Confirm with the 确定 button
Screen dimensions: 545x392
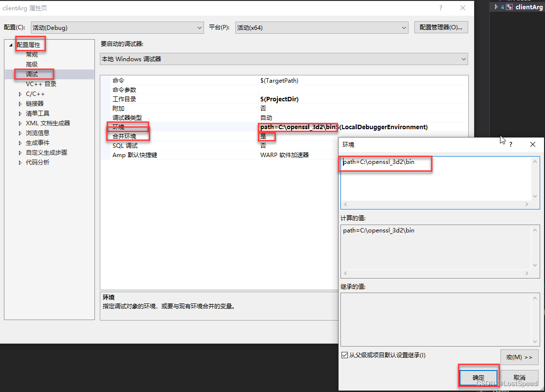pyautogui.click(x=478, y=378)
